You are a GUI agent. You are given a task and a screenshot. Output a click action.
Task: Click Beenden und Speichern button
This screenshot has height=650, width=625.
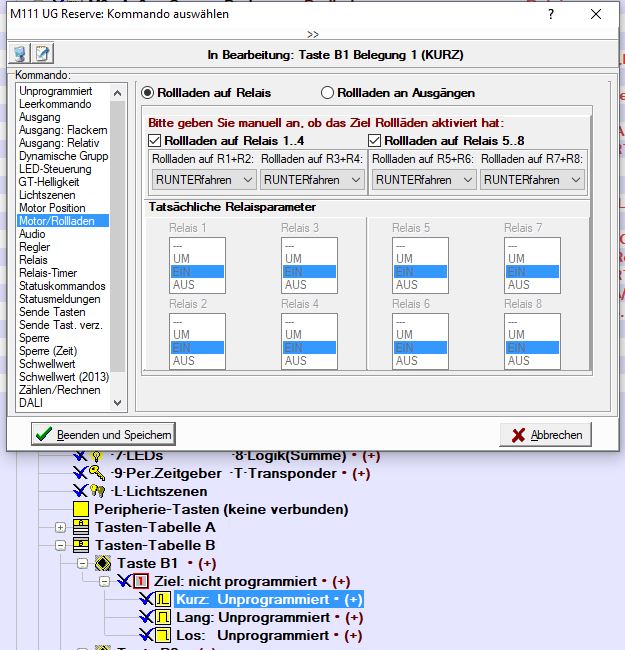(104, 435)
